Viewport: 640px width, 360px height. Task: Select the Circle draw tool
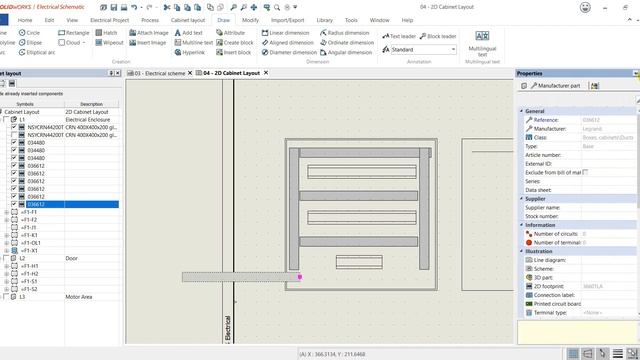(29, 33)
